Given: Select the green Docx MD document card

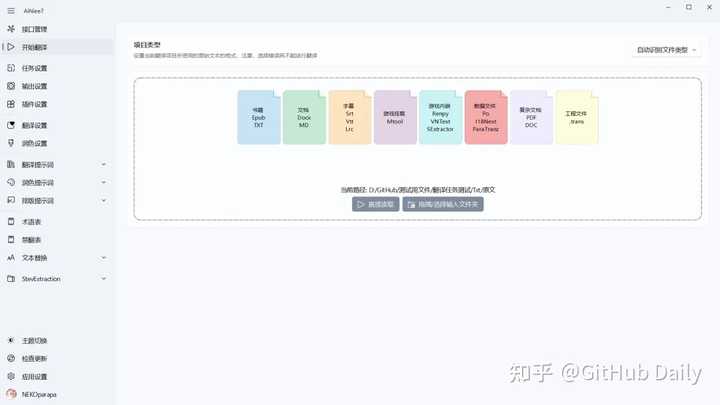Looking at the screenshot, I should (304, 118).
